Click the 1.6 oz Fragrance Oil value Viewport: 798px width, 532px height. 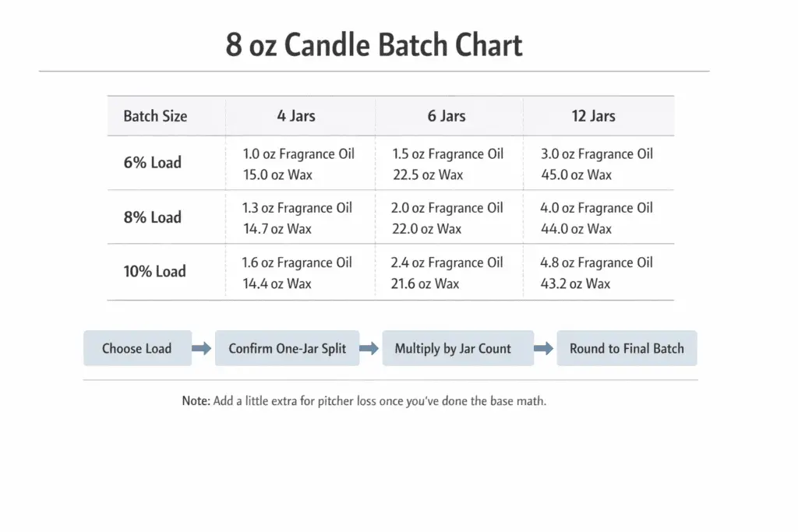(297, 262)
